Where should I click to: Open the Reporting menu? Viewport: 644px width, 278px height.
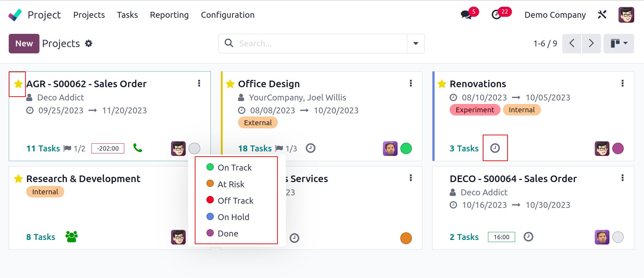[169, 15]
